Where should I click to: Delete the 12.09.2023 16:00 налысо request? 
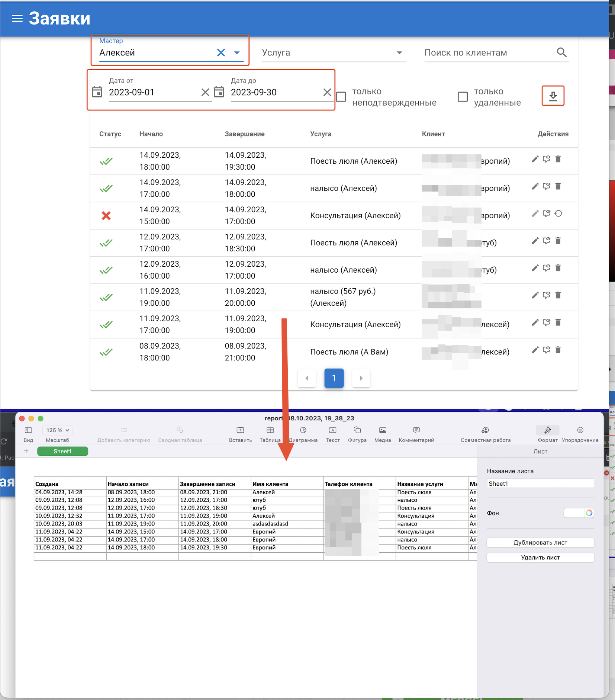click(558, 268)
